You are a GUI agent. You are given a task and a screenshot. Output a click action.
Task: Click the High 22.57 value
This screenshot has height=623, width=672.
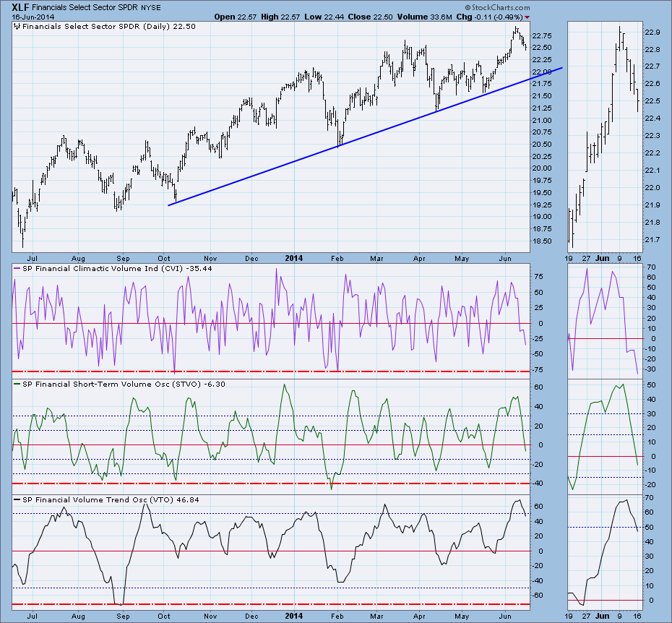click(x=280, y=17)
